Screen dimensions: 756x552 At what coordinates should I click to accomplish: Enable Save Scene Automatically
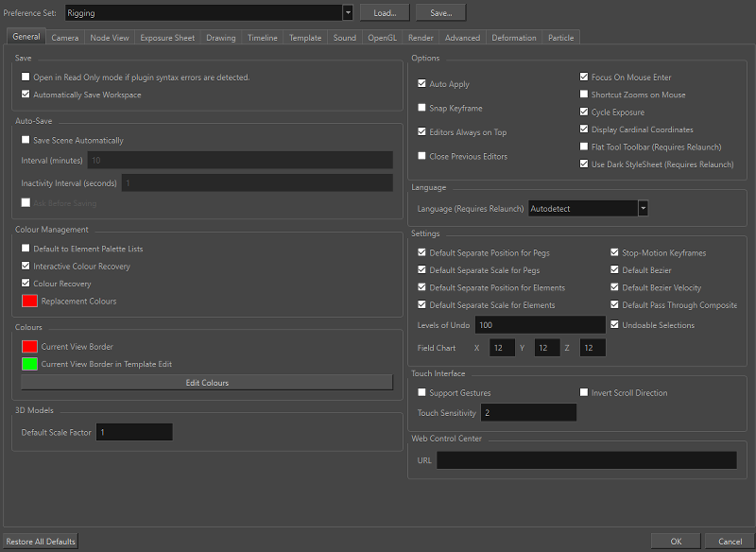pos(25,139)
